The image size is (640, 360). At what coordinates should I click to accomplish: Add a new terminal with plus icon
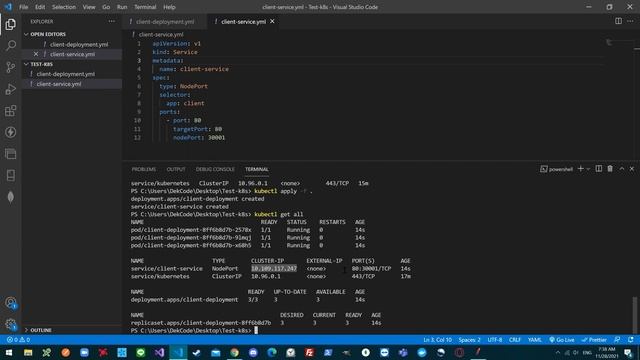coord(580,169)
